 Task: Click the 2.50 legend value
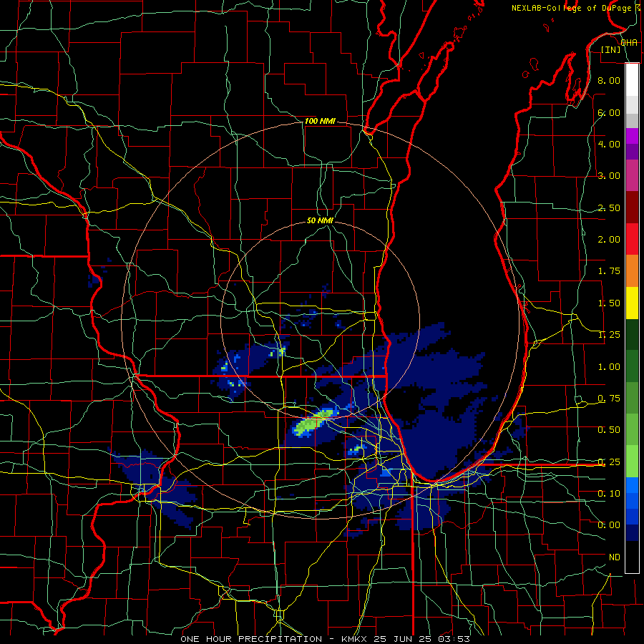coord(609,208)
